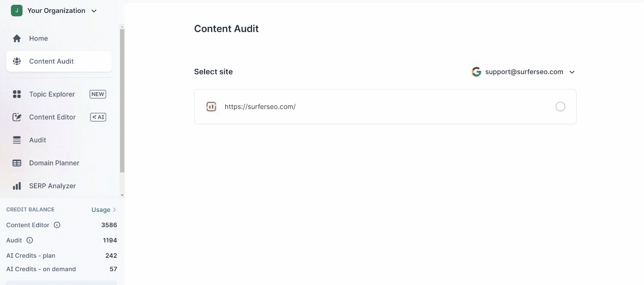The image size is (644, 285).
Task: Click the Audit stacked-lines icon
Action: pos(17,140)
